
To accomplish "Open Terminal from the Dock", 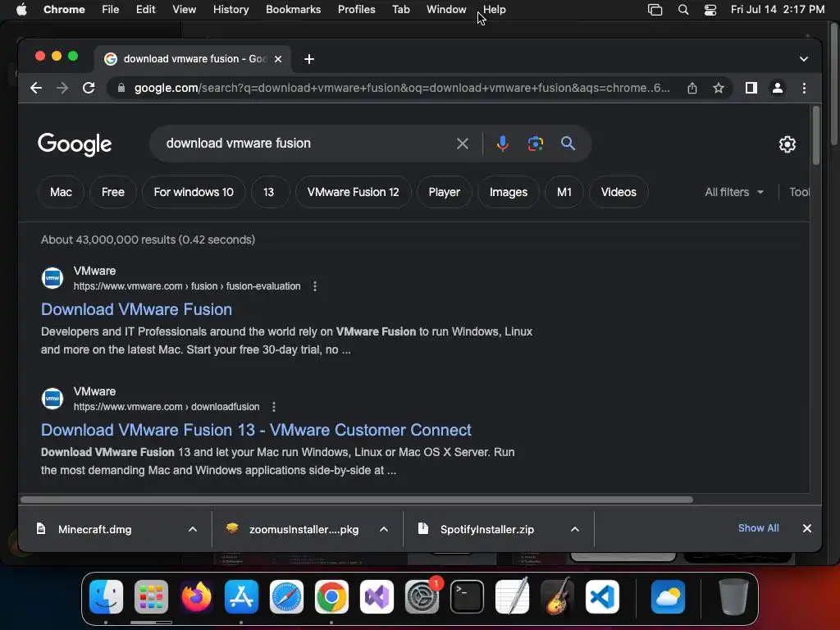I will click(x=467, y=597).
